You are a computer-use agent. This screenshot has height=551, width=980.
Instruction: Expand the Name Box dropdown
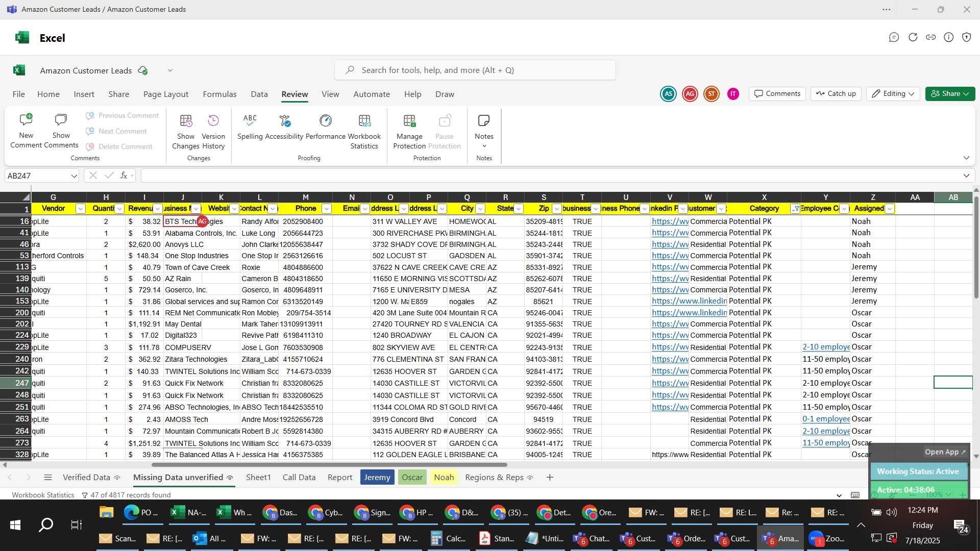pos(74,176)
